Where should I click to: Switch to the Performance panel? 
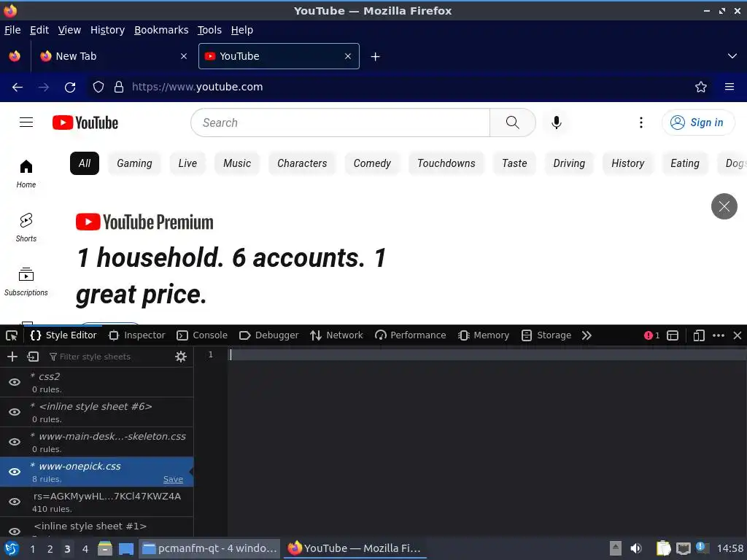(410, 335)
